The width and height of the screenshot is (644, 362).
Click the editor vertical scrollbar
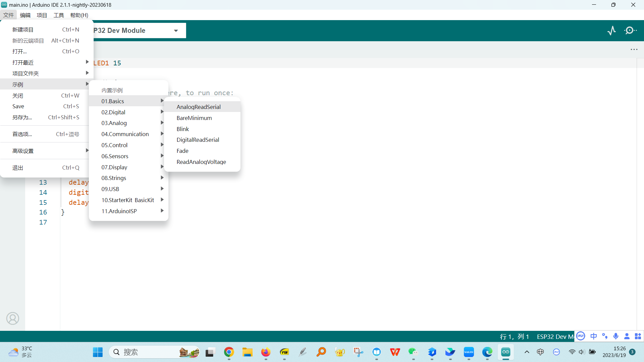[640, 194]
